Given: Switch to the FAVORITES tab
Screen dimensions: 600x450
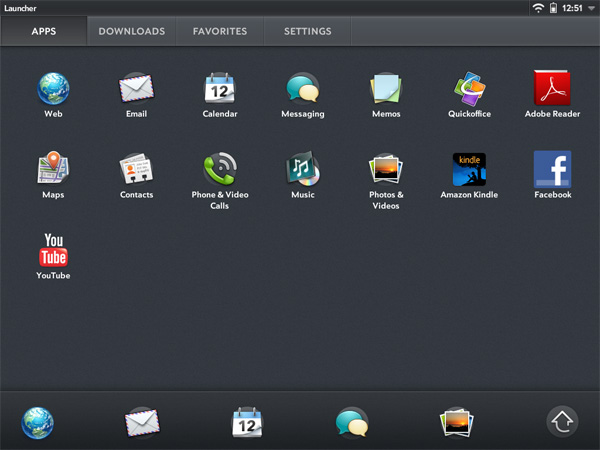Looking at the screenshot, I should point(220,31).
